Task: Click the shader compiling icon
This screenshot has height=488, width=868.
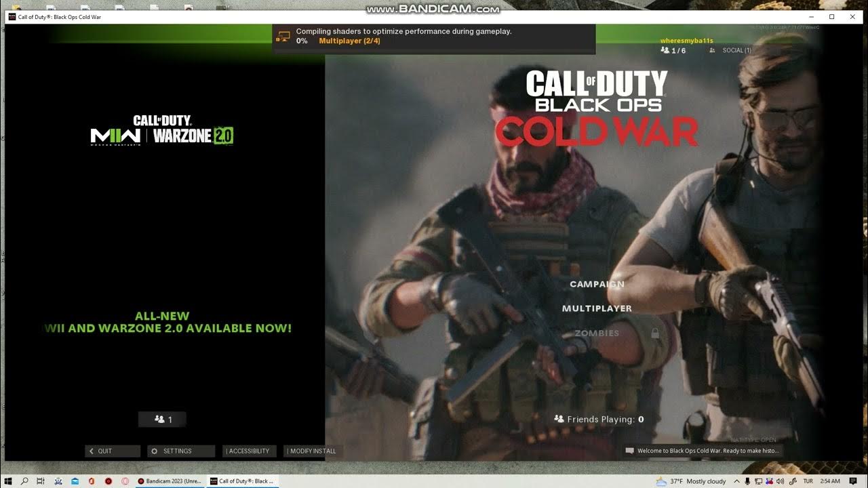Action: (x=283, y=35)
